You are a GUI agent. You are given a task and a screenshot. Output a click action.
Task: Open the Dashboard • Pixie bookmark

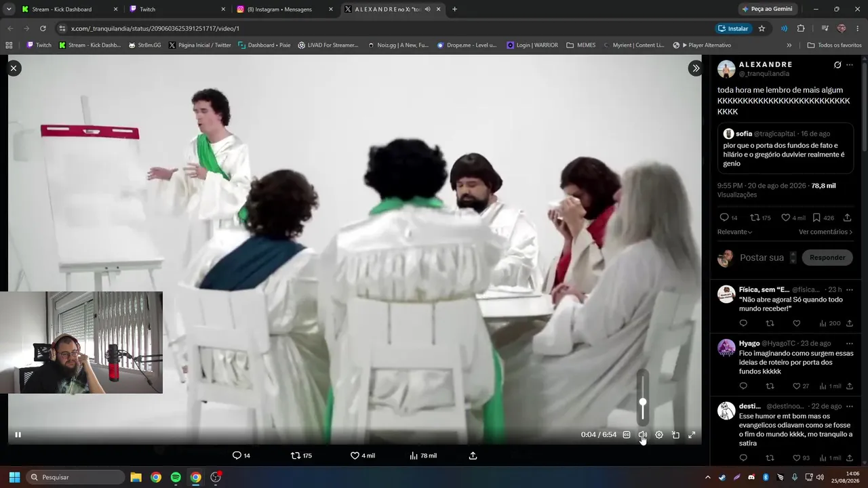[264, 45]
